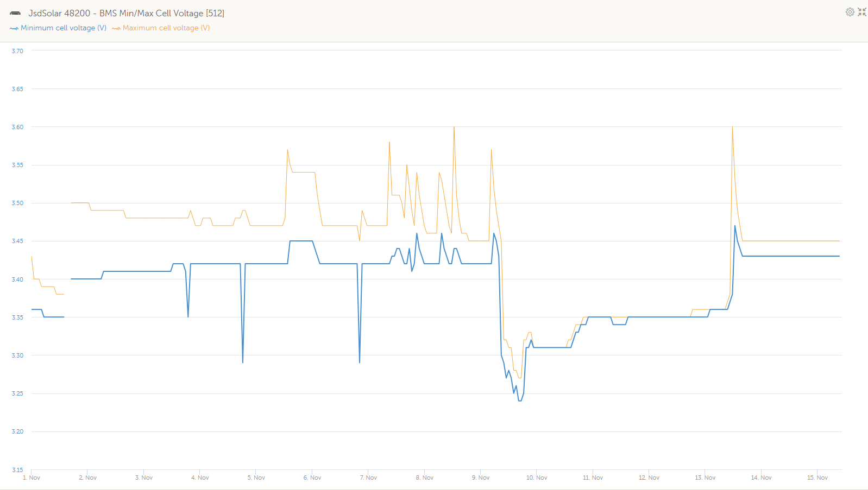Click the 3.60 V maximum voltage spike on 13 Nov
868x490 pixels.
(x=732, y=127)
